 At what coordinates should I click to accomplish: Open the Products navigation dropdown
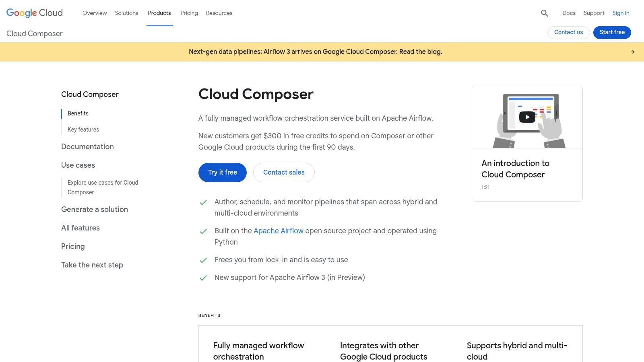click(x=159, y=13)
